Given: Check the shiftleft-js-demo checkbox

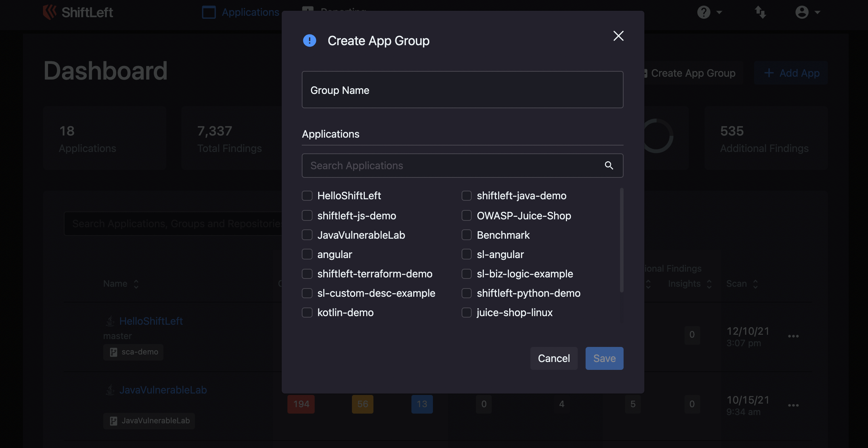Looking at the screenshot, I should pos(307,216).
